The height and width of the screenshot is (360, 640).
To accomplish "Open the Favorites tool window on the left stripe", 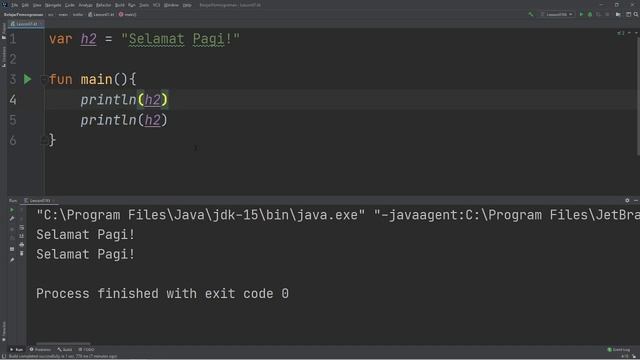I will [x=4, y=331].
